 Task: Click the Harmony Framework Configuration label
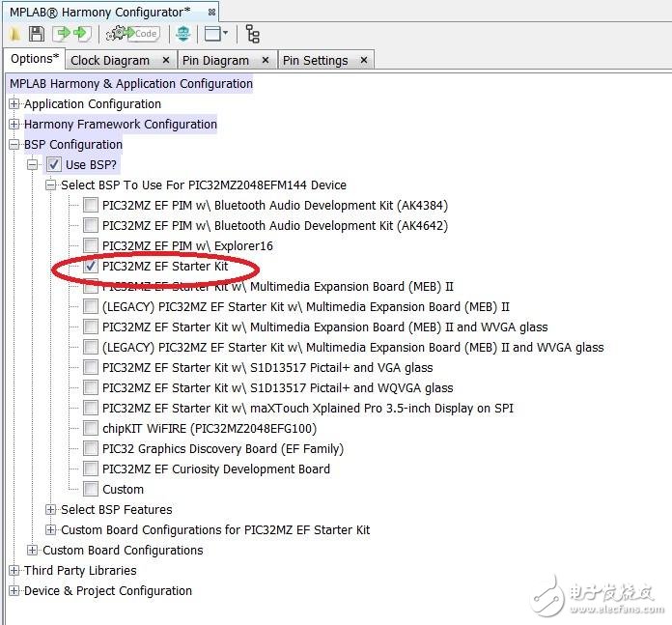[120, 125]
